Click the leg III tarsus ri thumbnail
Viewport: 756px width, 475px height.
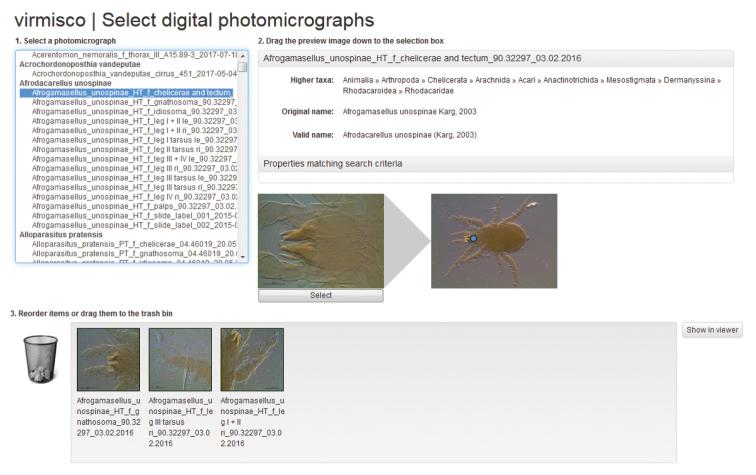tap(180, 359)
